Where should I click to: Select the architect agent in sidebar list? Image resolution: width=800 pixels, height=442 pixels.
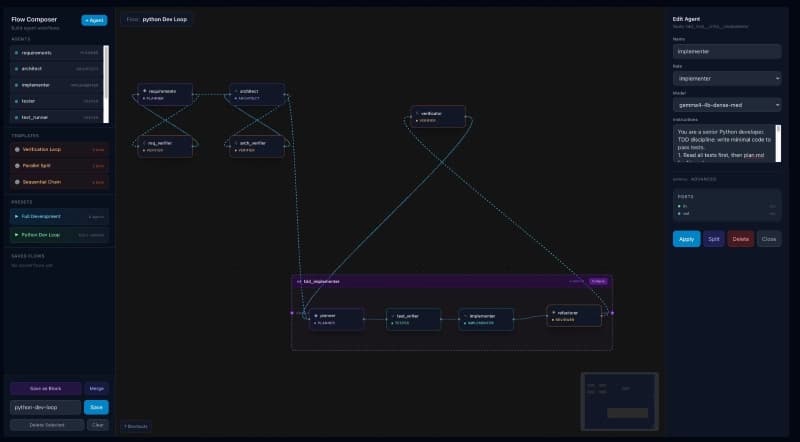(57, 68)
